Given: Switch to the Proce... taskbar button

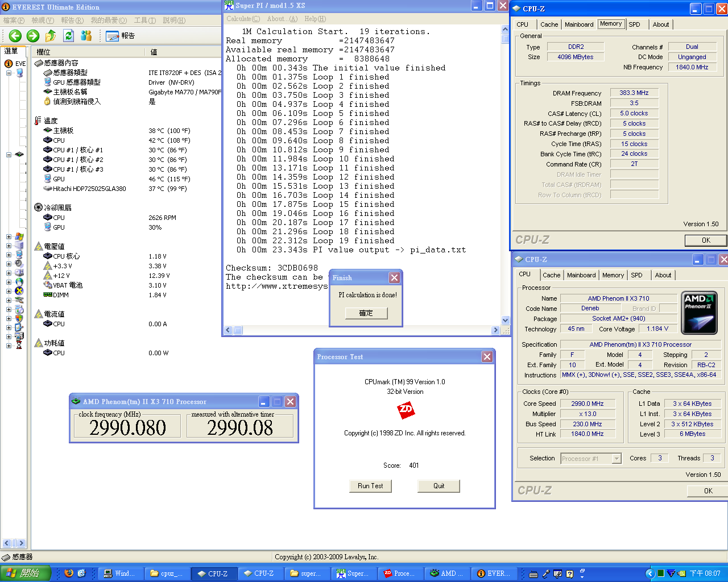Looking at the screenshot, I should 400,573.
